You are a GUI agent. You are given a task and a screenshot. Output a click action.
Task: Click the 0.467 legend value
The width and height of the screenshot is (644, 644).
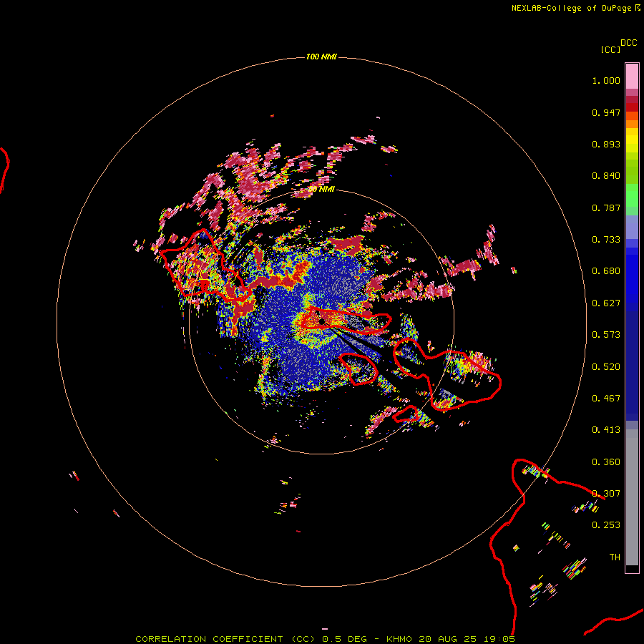606,399
